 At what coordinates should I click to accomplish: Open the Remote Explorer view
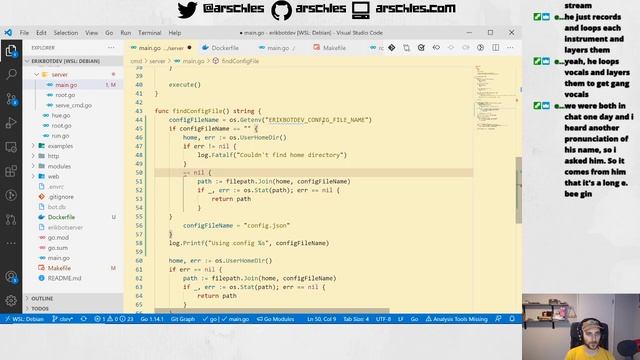[11, 147]
